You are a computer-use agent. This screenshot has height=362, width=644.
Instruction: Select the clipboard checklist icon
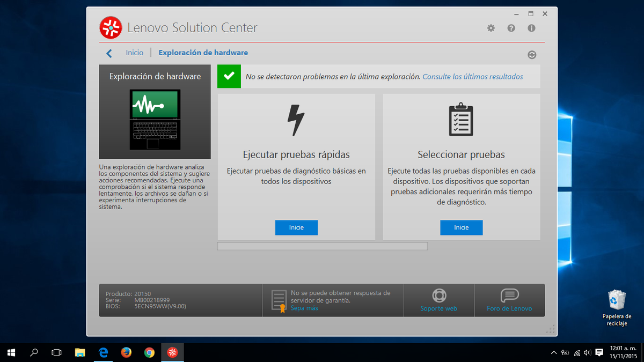click(462, 120)
